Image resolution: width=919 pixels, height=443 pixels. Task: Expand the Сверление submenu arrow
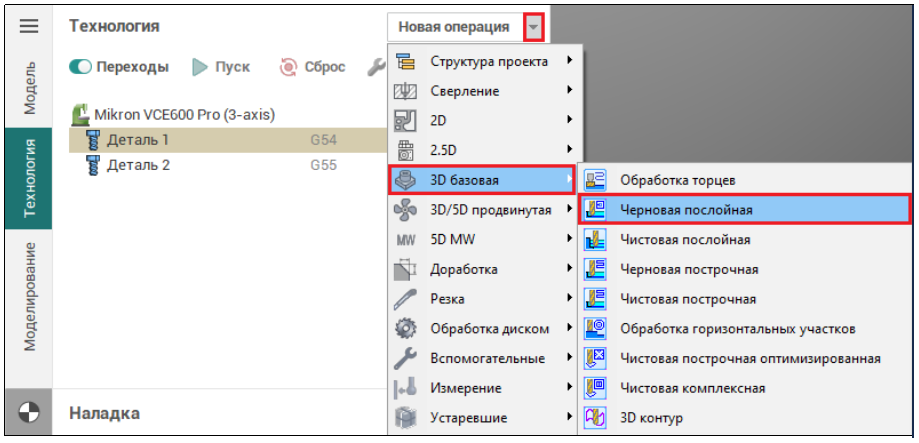pos(569,90)
